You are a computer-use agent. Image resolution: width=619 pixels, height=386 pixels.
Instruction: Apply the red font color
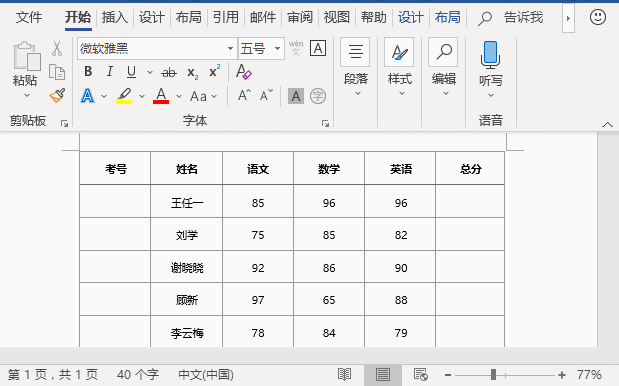click(x=161, y=96)
